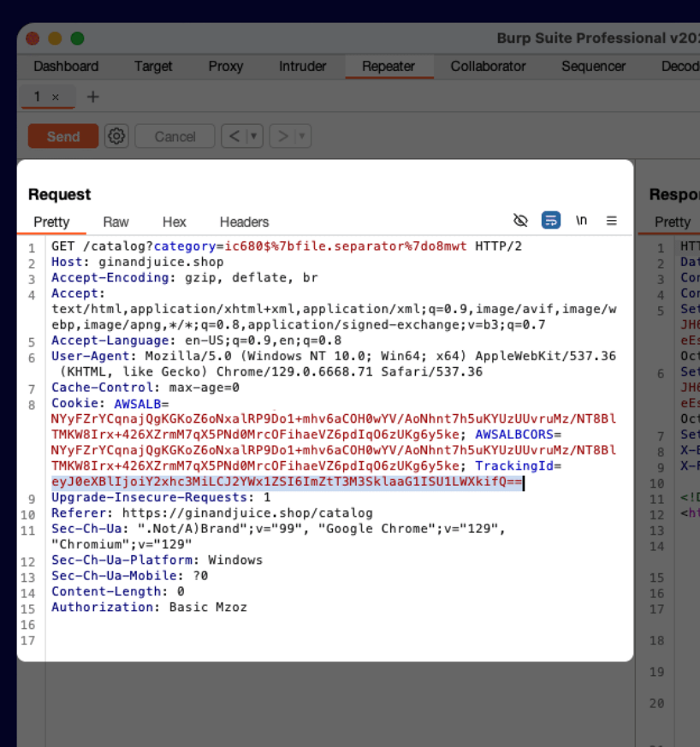Toggle hide non-printable characters eye icon
The width and height of the screenshot is (700, 747).
pyautogui.click(x=520, y=221)
